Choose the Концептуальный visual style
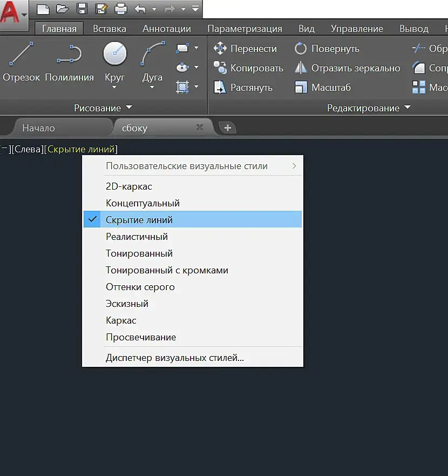This screenshot has height=476, width=448. point(193,203)
